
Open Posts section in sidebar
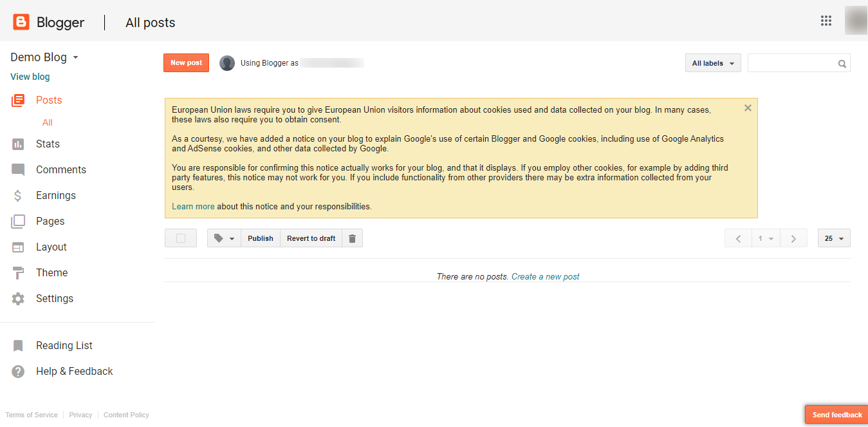(x=49, y=100)
